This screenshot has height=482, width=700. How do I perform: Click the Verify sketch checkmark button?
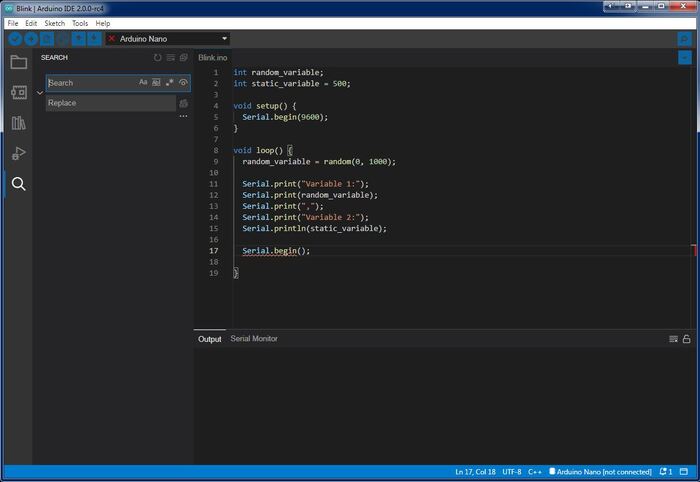15,39
